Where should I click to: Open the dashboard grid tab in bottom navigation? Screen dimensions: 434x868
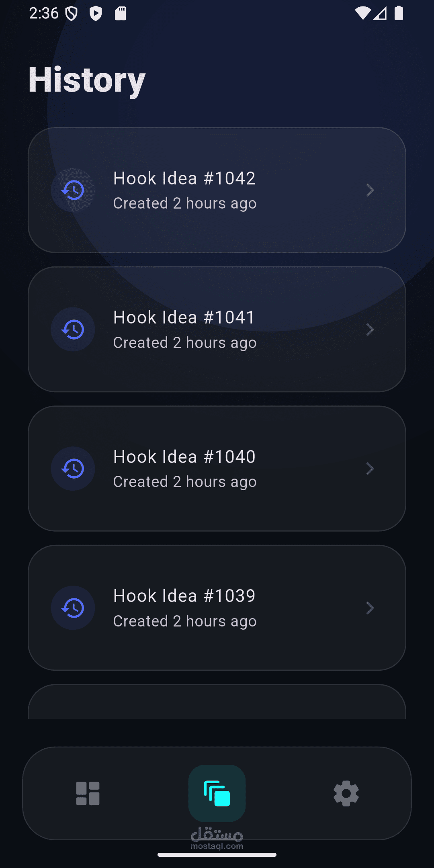tap(88, 793)
